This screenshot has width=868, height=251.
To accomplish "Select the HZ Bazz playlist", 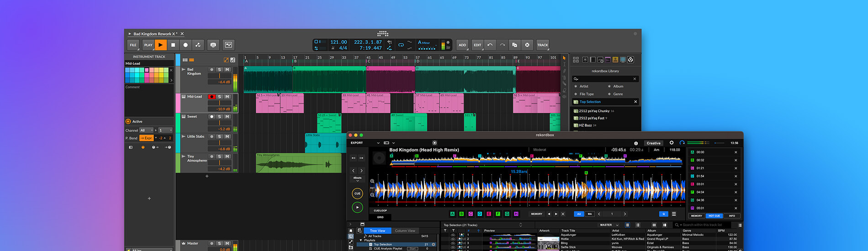I will [x=585, y=125].
